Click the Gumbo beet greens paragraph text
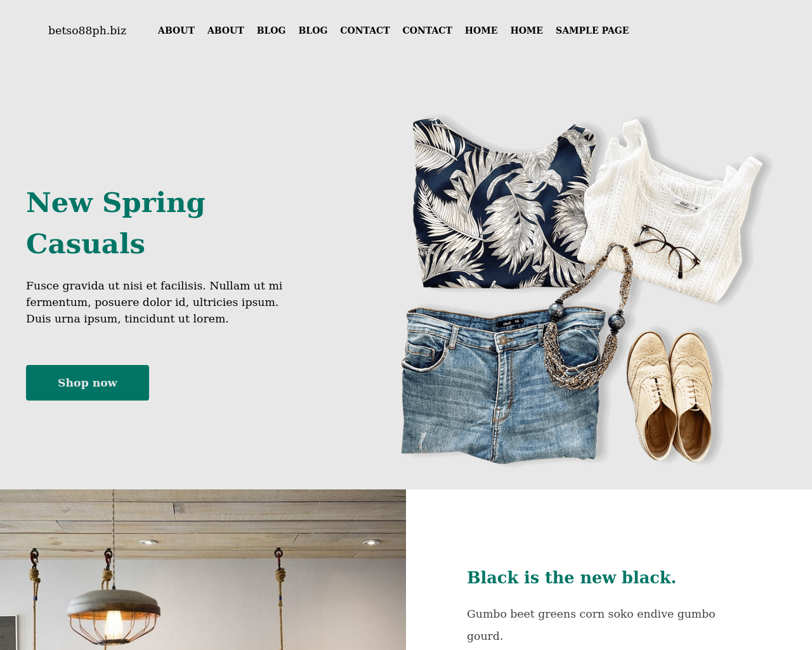Image resolution: width=812 pixels, height=650 pixels. tap(591, 625)
